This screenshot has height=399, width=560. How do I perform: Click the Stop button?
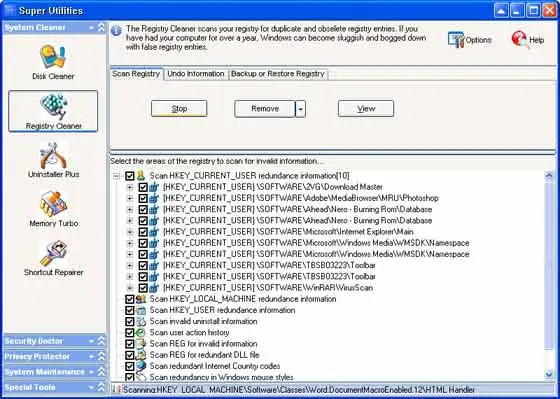click(x=179, y=109)
